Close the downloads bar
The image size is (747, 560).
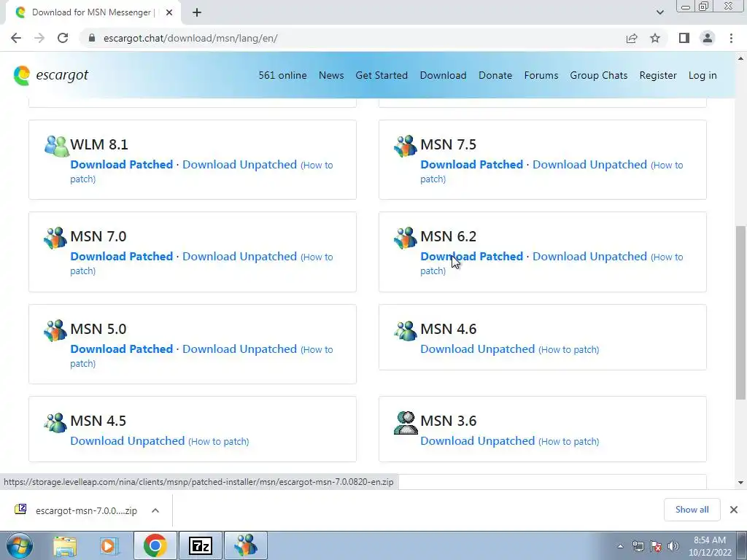734,510
